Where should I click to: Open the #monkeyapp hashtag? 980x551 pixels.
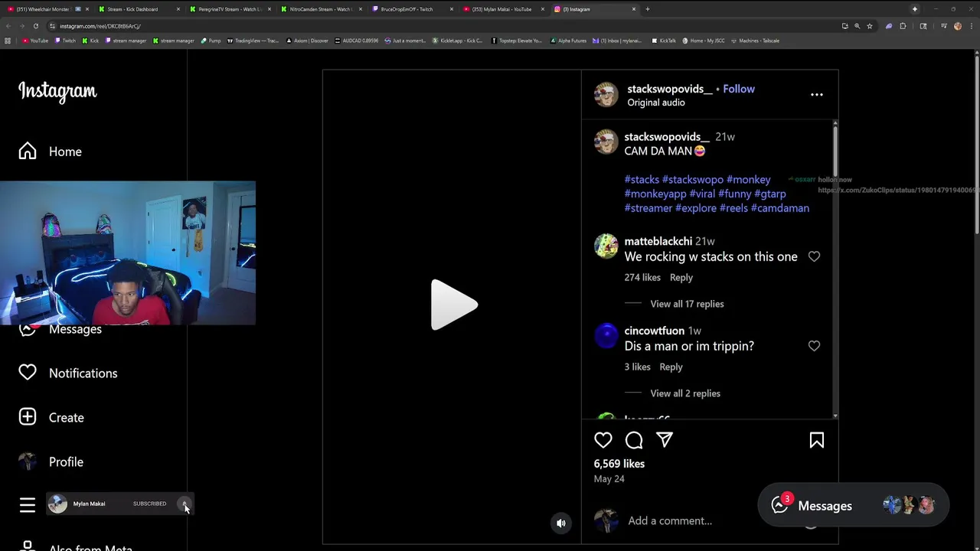click(655, 194)
